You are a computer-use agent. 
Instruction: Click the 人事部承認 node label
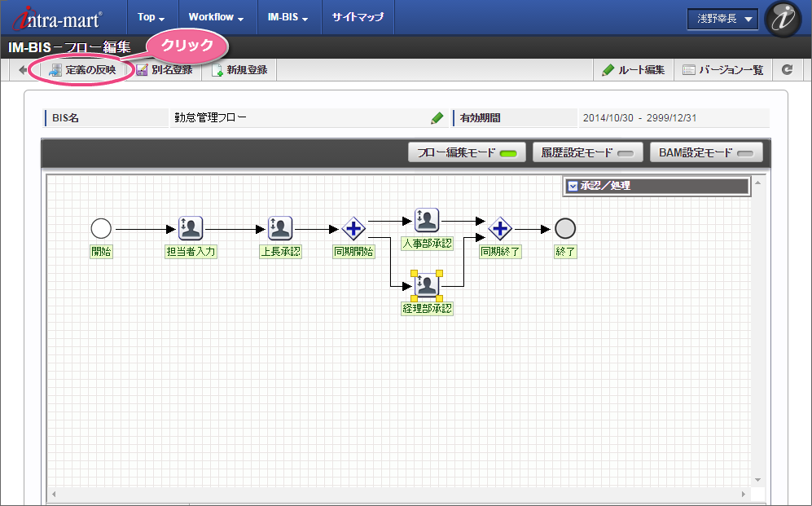click(x=428, y=244)
